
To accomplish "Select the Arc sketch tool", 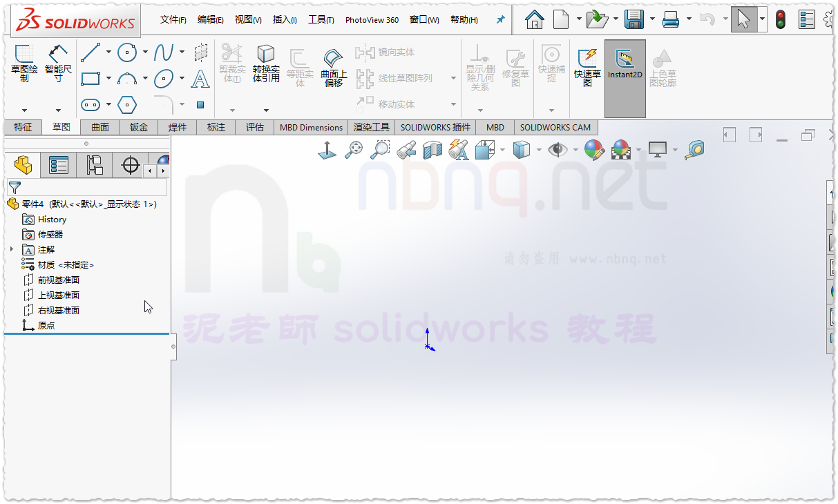I will point(127,78).
